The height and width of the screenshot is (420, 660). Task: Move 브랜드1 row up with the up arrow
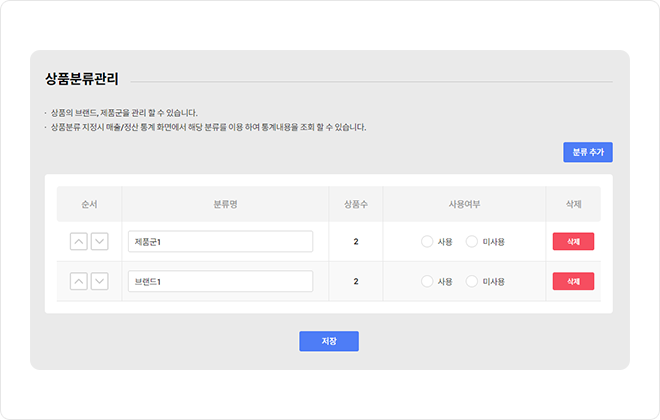click(79, 281)
